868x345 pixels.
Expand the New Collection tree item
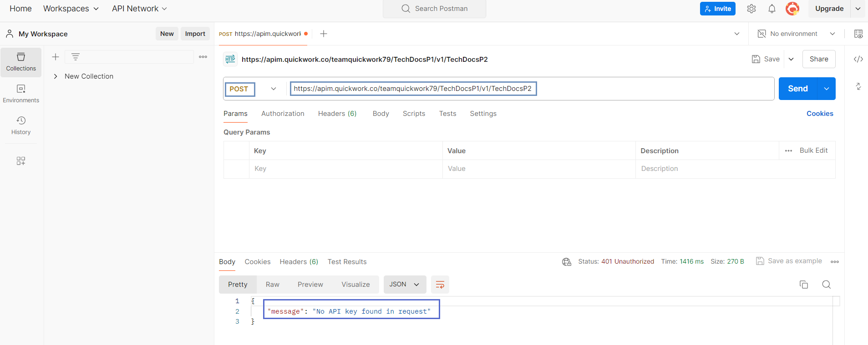(56, 76)
